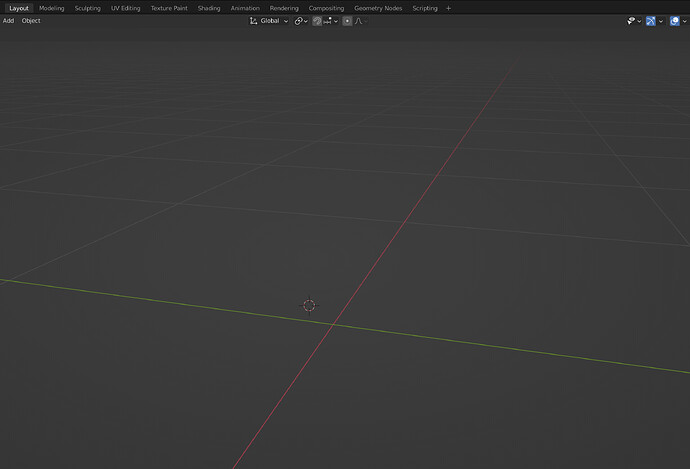Open the Texture Paint workspace tab

tap(169, 8)
